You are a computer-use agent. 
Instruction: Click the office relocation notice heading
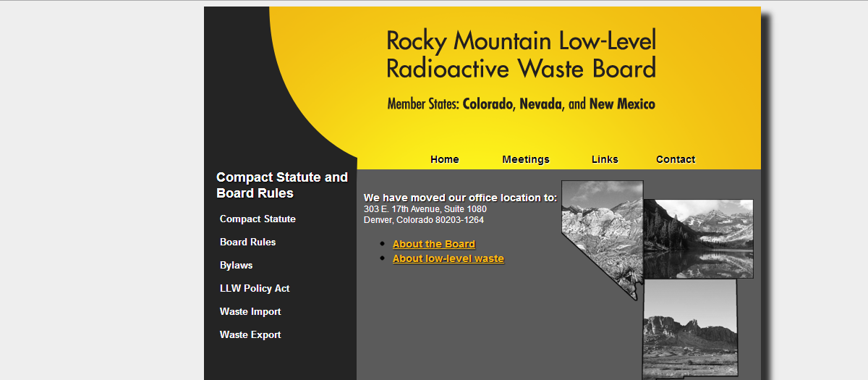click(460, 198)
